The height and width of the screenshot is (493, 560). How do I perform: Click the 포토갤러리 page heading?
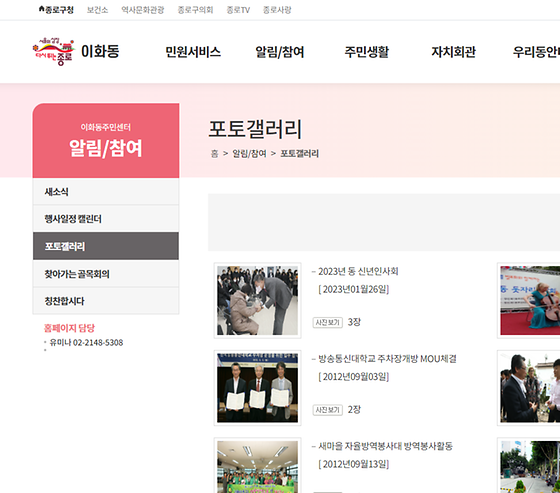pos(255,129)
